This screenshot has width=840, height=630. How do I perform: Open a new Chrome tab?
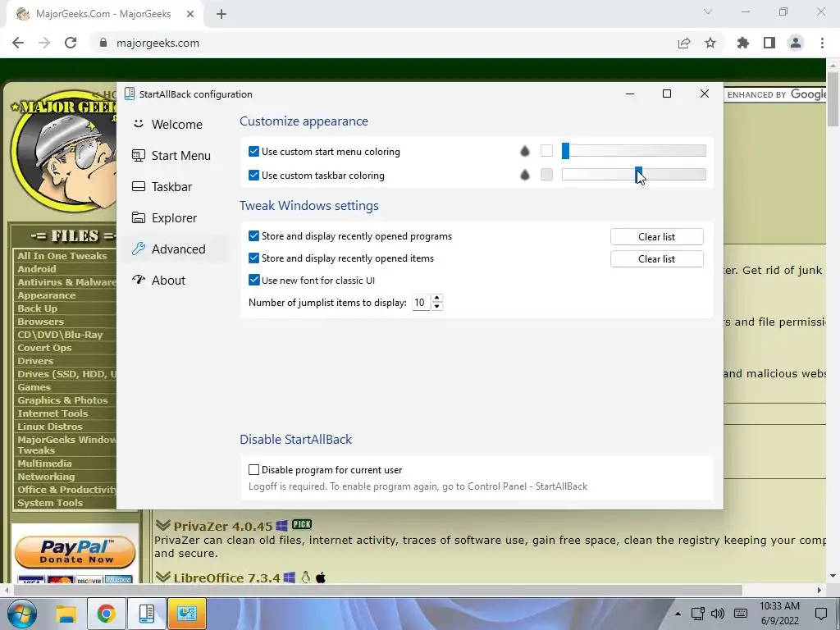pyautogui.click(x=221, y=15)
